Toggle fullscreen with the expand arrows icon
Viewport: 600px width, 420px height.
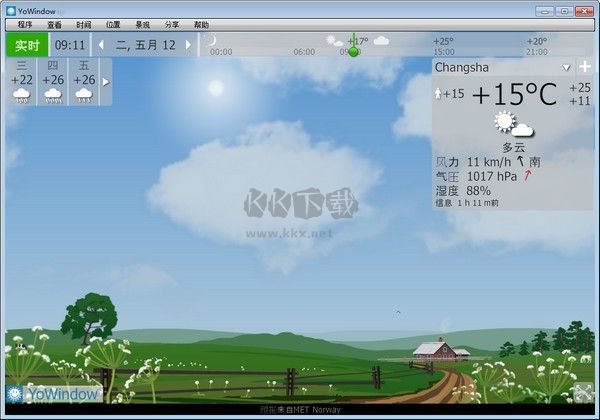point(584,392)
